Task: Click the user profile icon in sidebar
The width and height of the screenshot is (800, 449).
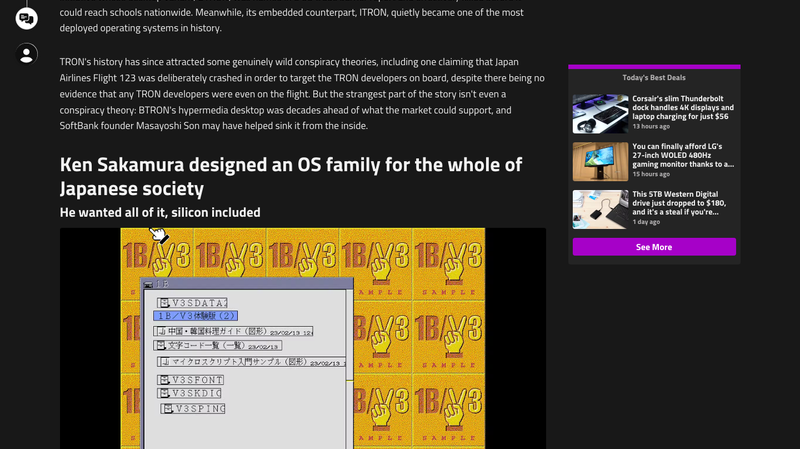Action: click(x=27, y=54)
